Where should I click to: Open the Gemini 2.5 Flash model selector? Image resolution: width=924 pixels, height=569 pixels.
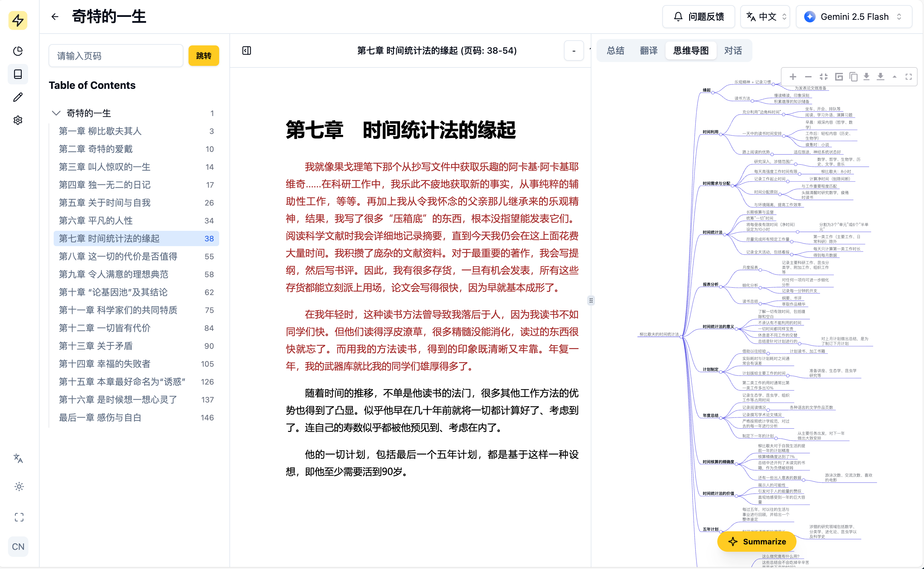(854, 17)
